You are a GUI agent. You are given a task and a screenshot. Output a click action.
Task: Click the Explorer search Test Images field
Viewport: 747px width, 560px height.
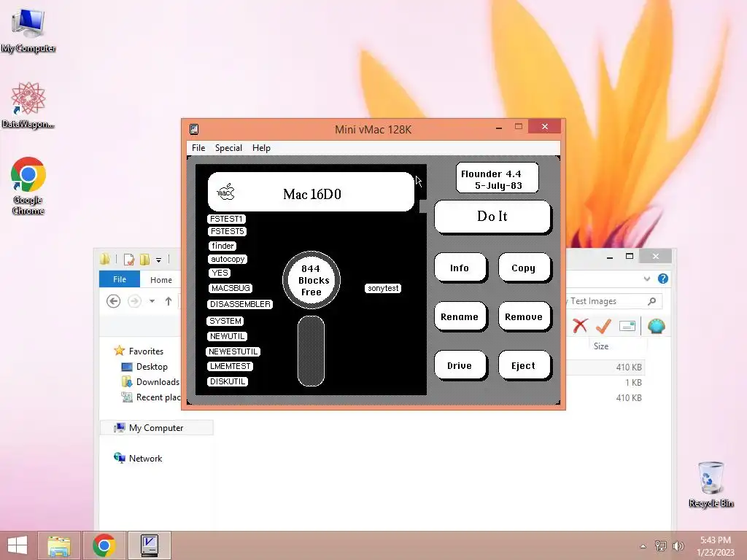pyautogui.click(x=614, y=301)
